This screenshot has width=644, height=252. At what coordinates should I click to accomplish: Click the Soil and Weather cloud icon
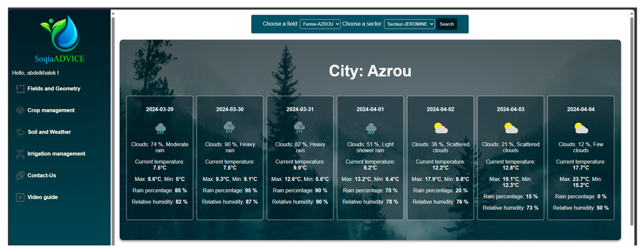[20, 132]
